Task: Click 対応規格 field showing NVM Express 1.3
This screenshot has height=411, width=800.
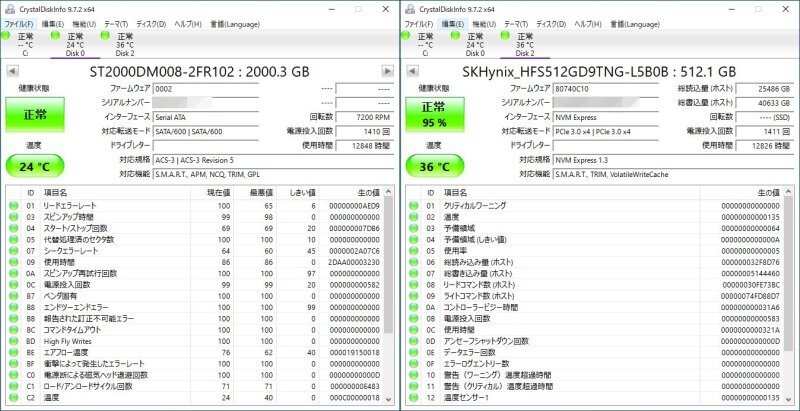Action: pos(673,160)
